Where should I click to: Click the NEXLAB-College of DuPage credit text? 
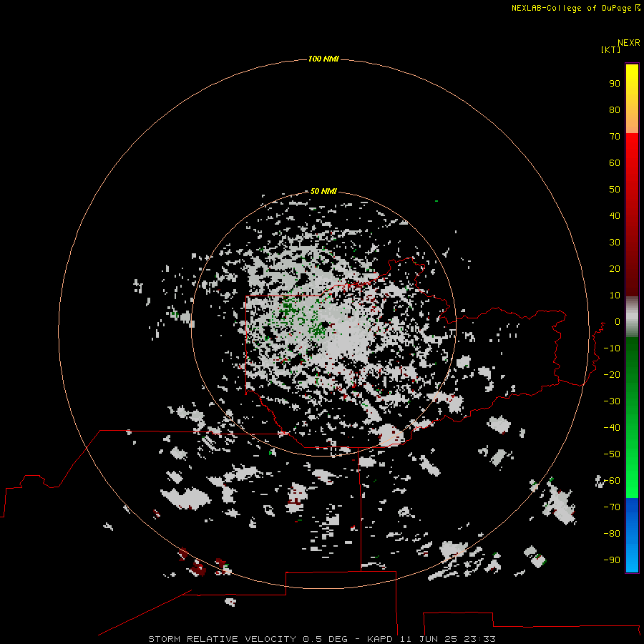pos(575,8)
